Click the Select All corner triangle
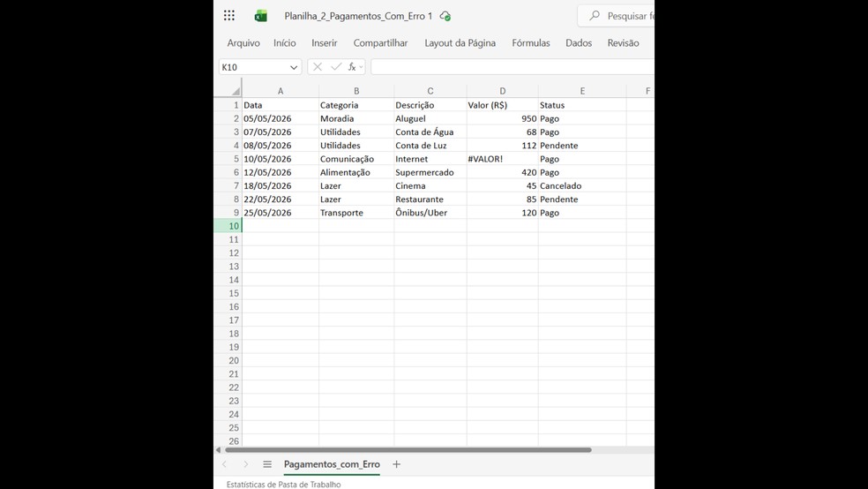This screenshot has height=489, width=868. click(236, 91)
